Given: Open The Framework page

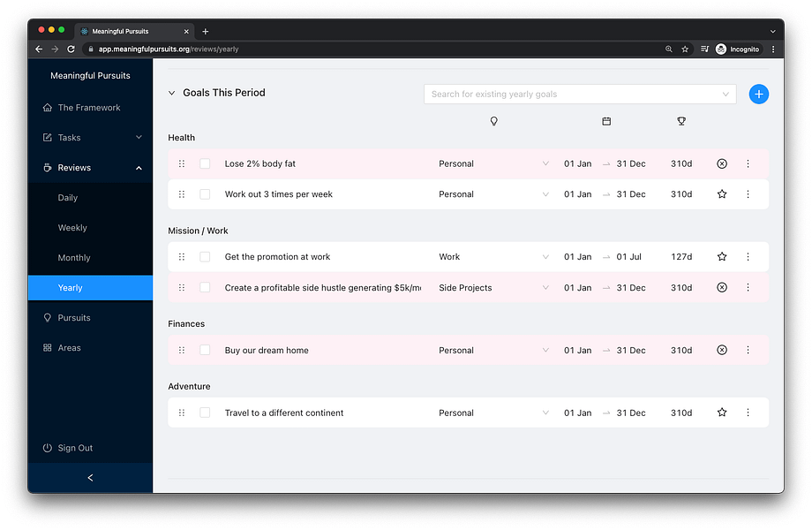Looking at the screenshot, I should click(90, 108).
